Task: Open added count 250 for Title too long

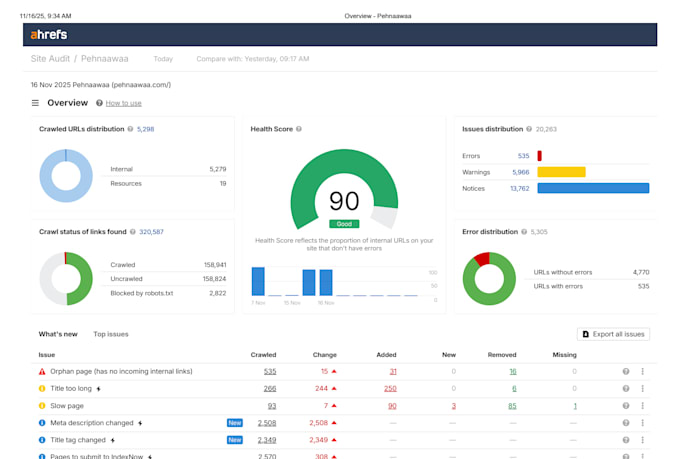Action: (390, 388)
